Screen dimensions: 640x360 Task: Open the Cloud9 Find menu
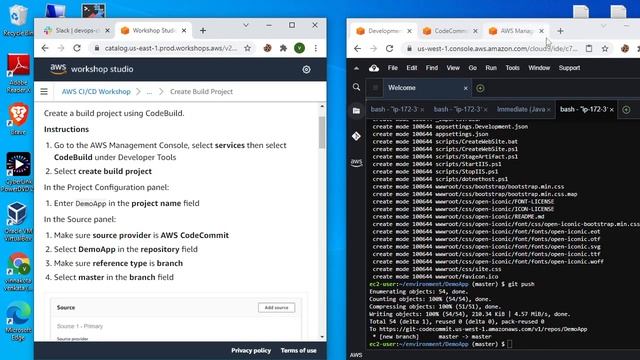pos(432,68)
